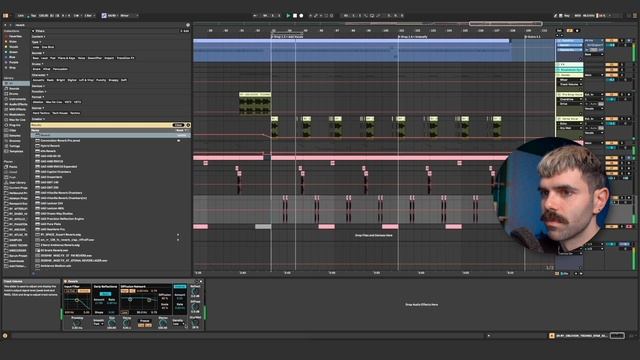Toggle the One Shot filter tag

coord(48,47)
